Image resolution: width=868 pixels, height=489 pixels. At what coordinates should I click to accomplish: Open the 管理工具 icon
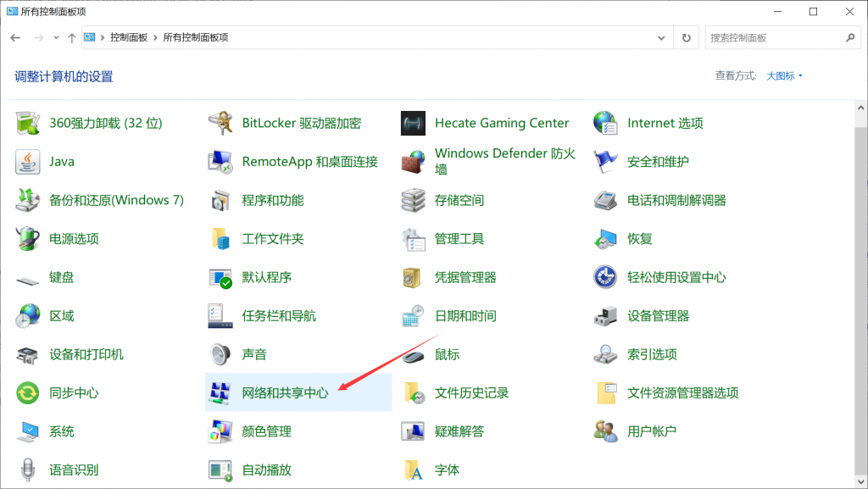tap(413, 238)
